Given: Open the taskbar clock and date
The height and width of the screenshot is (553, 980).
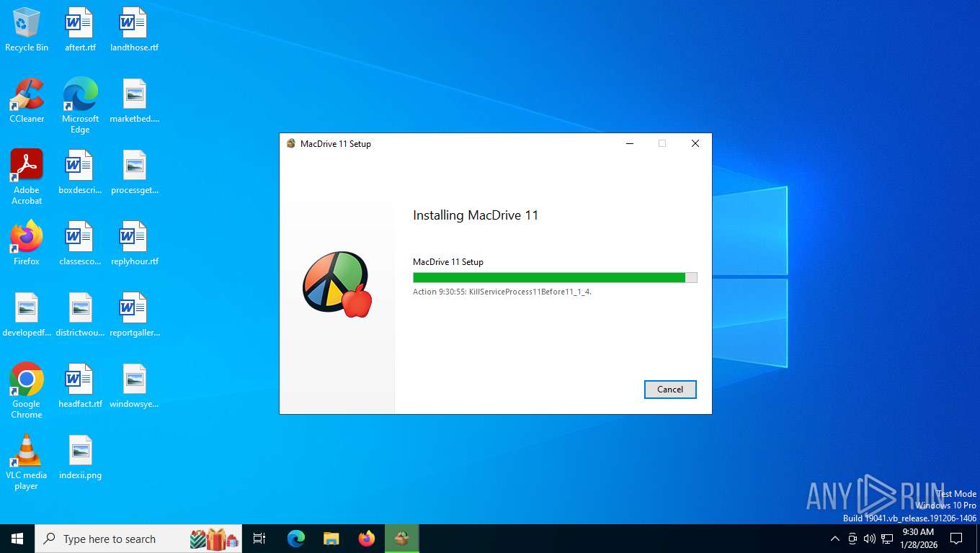Looking at the screenshot, I should (x=918, y=539).
